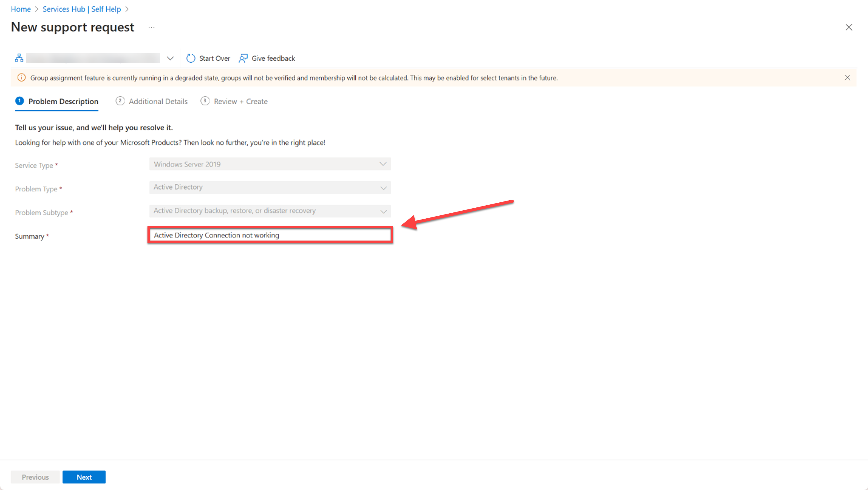
Task: Click the Previous button
Action: point(35,477)
